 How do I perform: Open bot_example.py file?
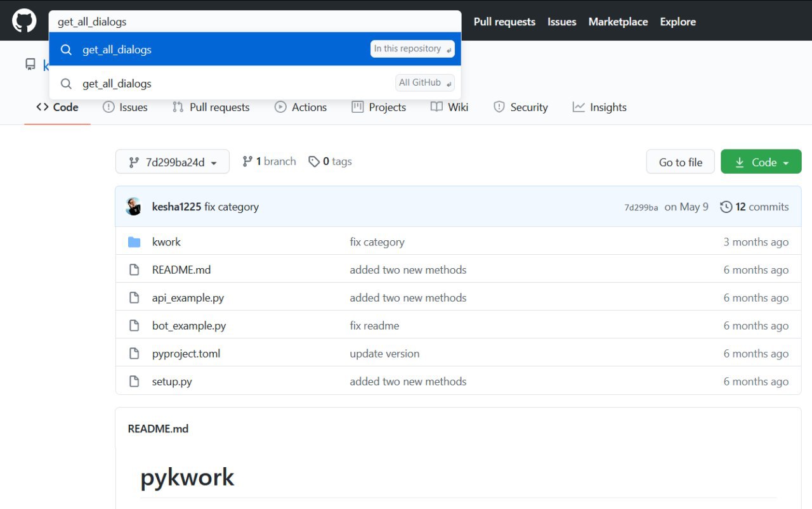point(189,325)
